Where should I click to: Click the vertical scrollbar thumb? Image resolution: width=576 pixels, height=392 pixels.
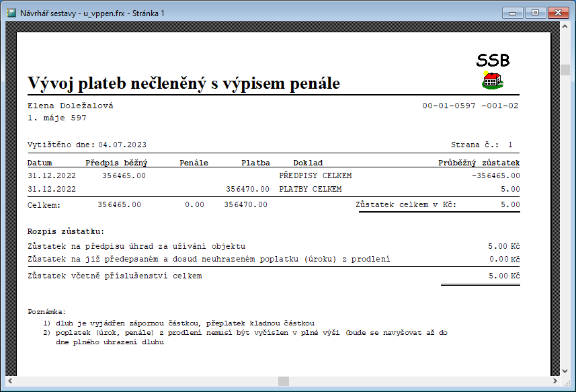(565, 71)
